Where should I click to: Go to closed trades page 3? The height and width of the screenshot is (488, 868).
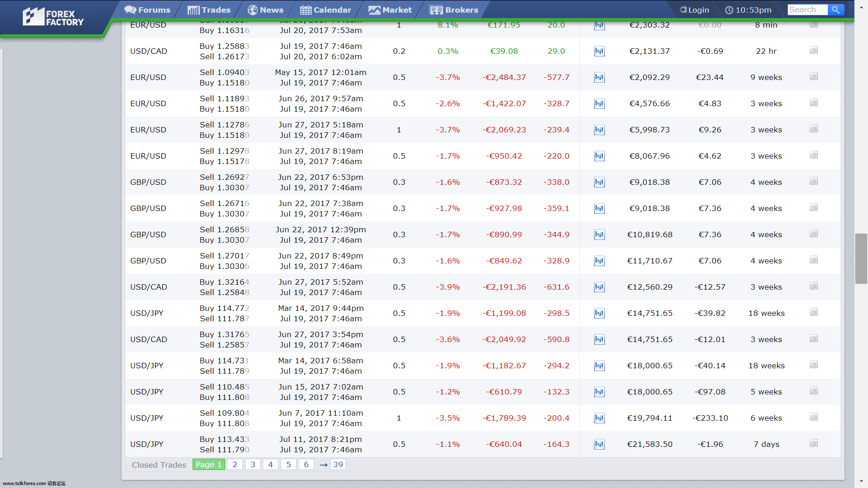pyautogui.click(x=253, y=465)
